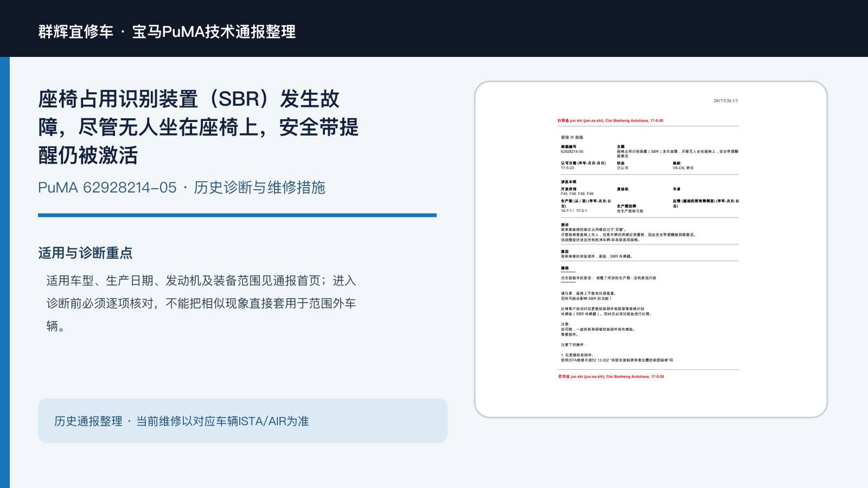
Task: Click the red print footer line below document
Action: click(x=611, y=376)
